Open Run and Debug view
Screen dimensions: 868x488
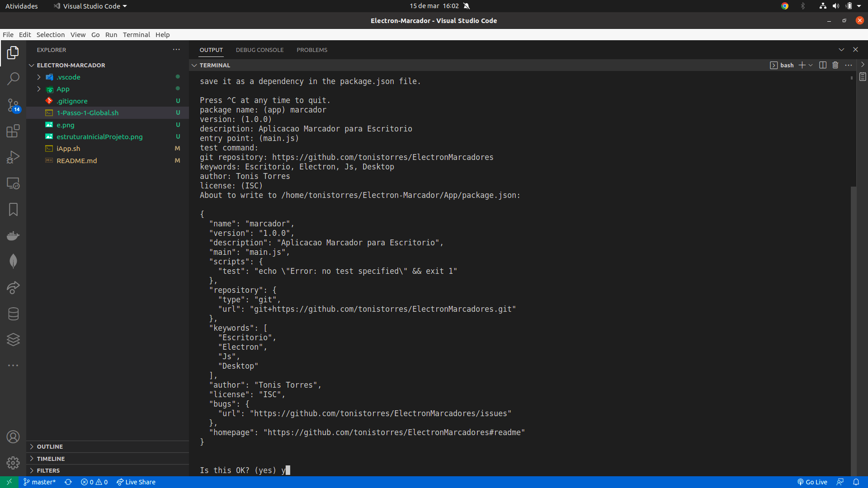click(x=13, y=157)
